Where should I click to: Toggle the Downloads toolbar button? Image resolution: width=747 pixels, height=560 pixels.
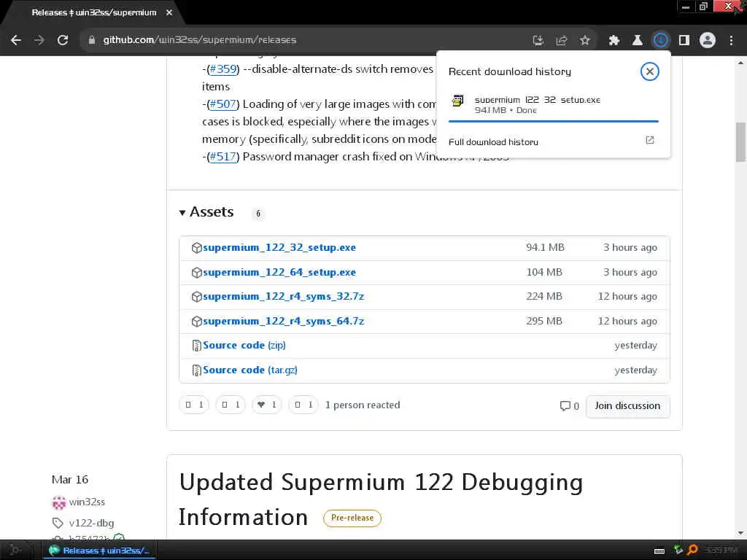[661, 41]
